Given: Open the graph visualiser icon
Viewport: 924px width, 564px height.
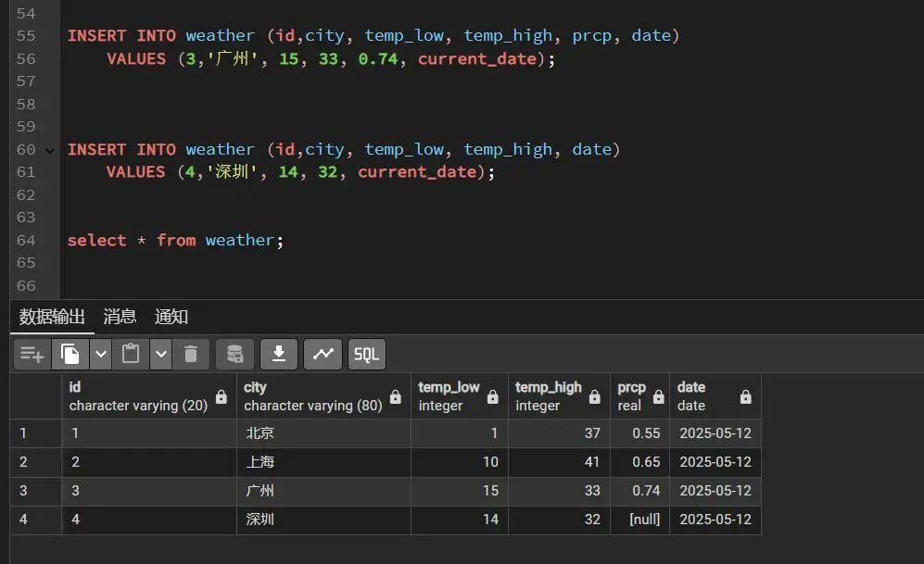Looking at the screenshot, I should click(x=323, y=354).
